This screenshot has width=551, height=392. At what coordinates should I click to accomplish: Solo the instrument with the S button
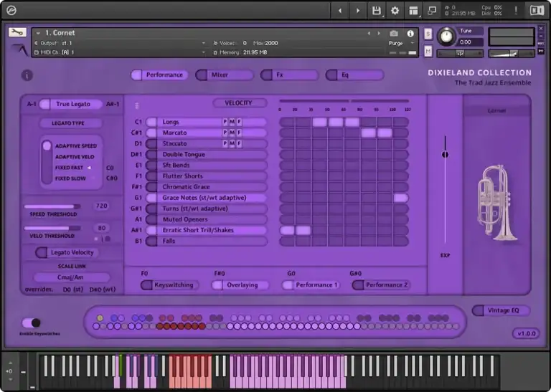[428, 34]
